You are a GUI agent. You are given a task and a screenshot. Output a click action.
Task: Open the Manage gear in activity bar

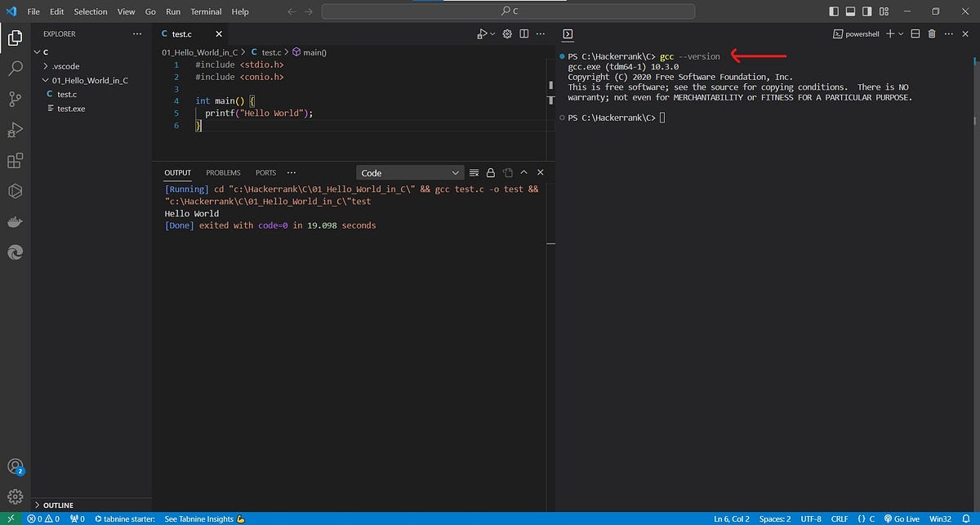(x=15, y=495)
